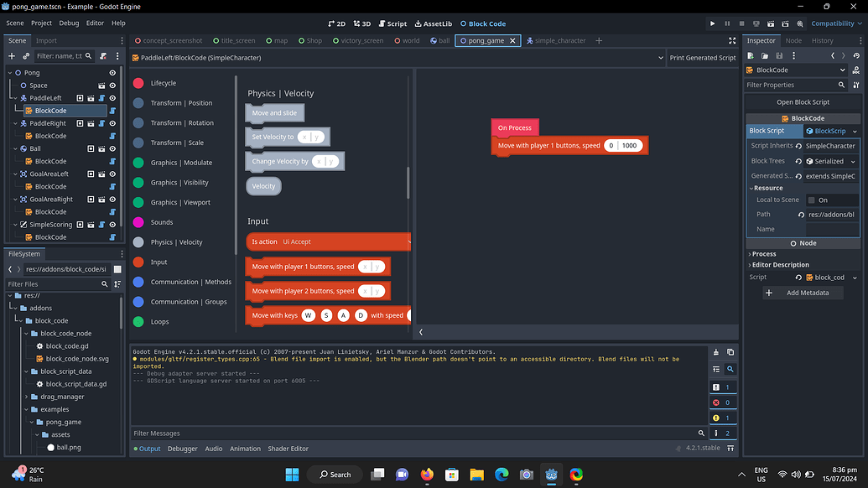Screen dimensions: 868x488
Task: Click the Open Block Script button
Action: coord(803,101)
